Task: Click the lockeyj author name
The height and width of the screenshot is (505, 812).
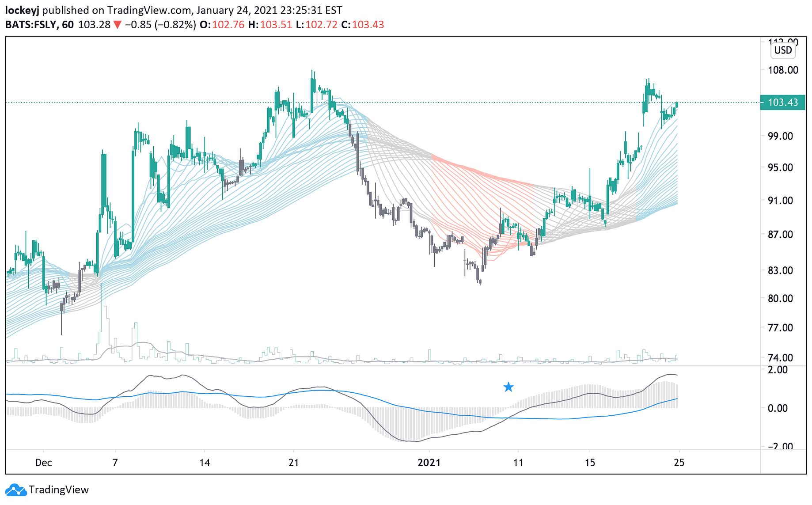Action: [x=23, y=10]
